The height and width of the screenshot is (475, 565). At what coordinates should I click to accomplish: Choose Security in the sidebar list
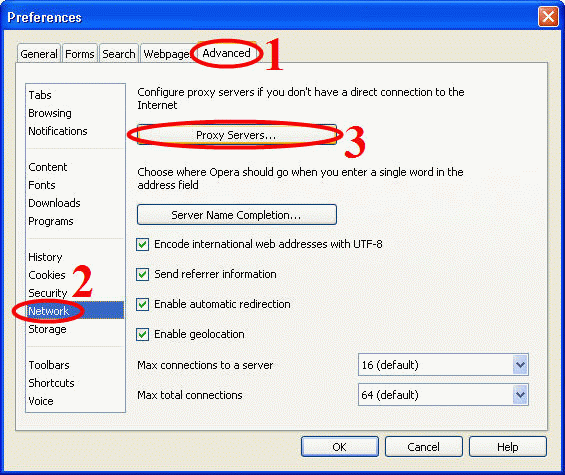(48, 293)
